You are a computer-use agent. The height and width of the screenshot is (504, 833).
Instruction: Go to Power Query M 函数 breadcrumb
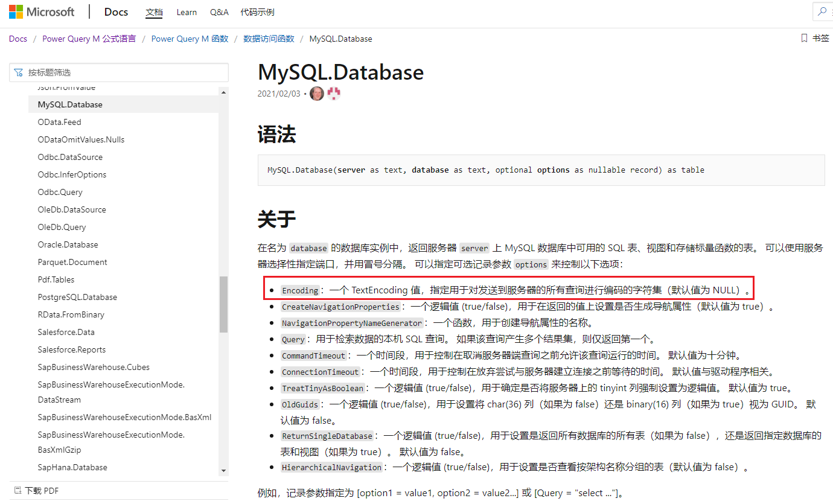pyautogui.click(x=190, y=39)
